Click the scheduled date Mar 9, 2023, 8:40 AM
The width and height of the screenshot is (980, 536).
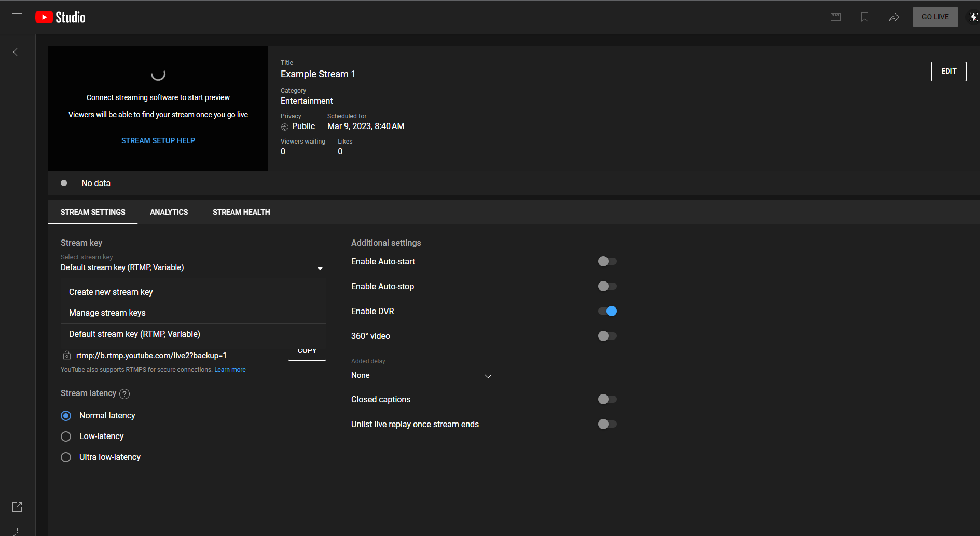click(x=366, y=126)
